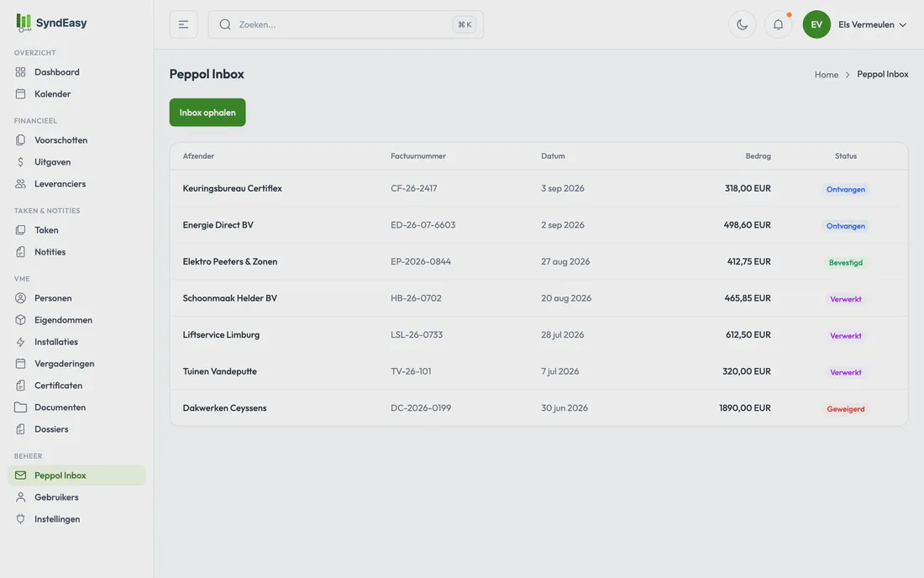The height and width of the screenshot is (578, 924).
Task: Click the EV avatar circle
Action: click(x=816, y=24)
